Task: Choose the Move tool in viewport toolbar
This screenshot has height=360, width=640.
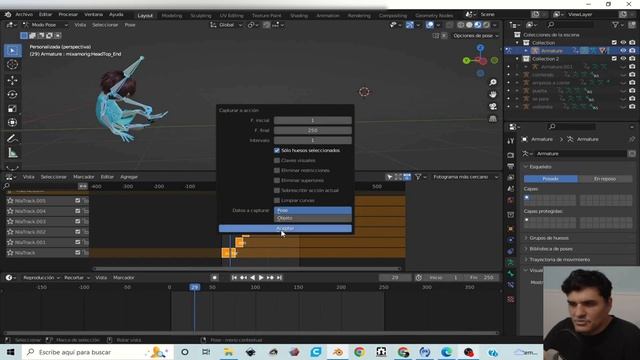Action: tap(12, 80)
